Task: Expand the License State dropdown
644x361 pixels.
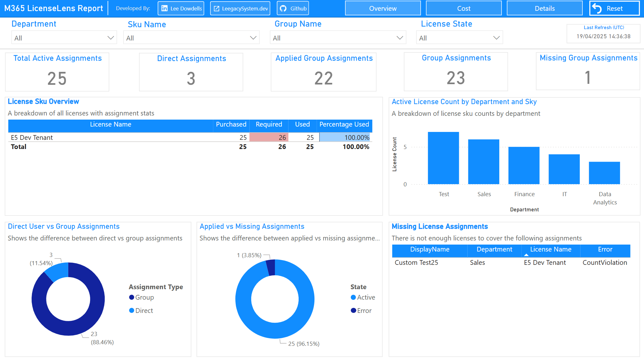Action: click(x=496, y=38)
